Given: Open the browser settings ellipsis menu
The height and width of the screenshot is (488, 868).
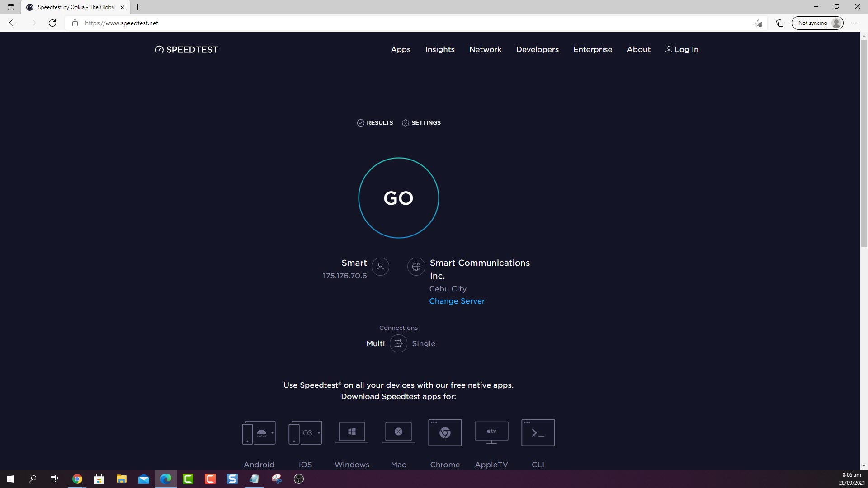Looking at the screenshot, I should point(855,23).
